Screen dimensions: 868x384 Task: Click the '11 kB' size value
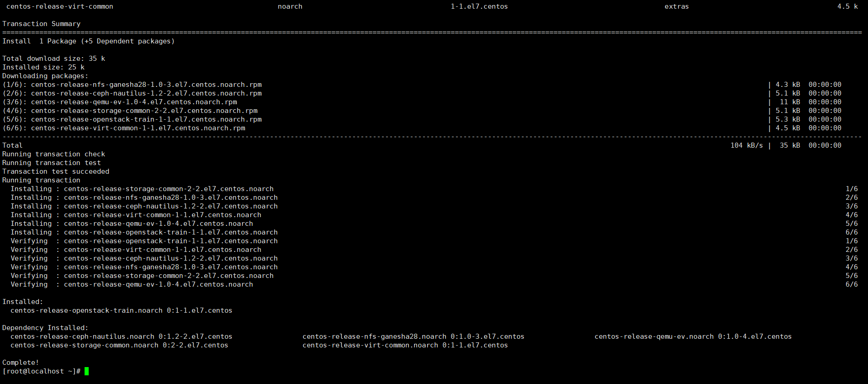[790, 102]
